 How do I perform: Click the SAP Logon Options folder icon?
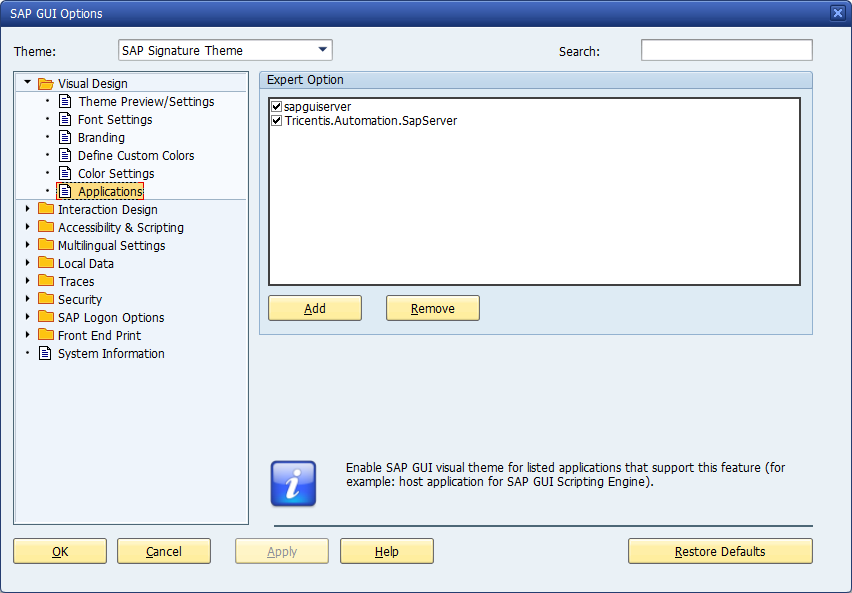click(46, 316)
